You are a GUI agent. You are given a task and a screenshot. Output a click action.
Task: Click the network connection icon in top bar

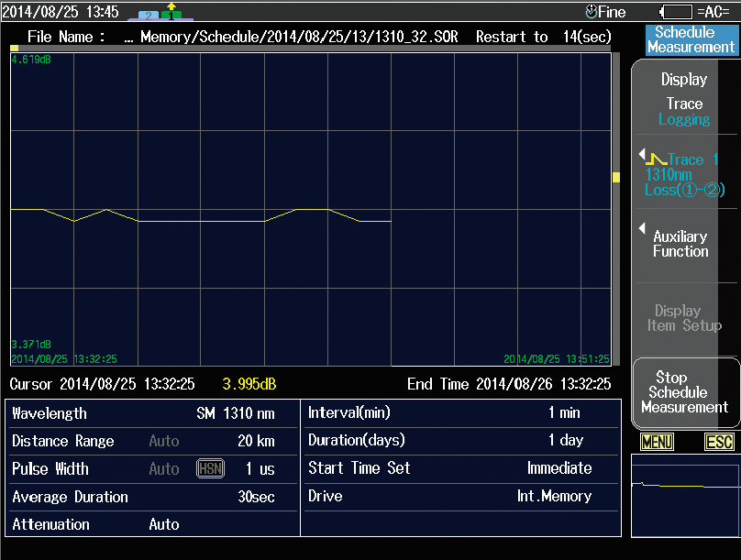click(159, 12)
